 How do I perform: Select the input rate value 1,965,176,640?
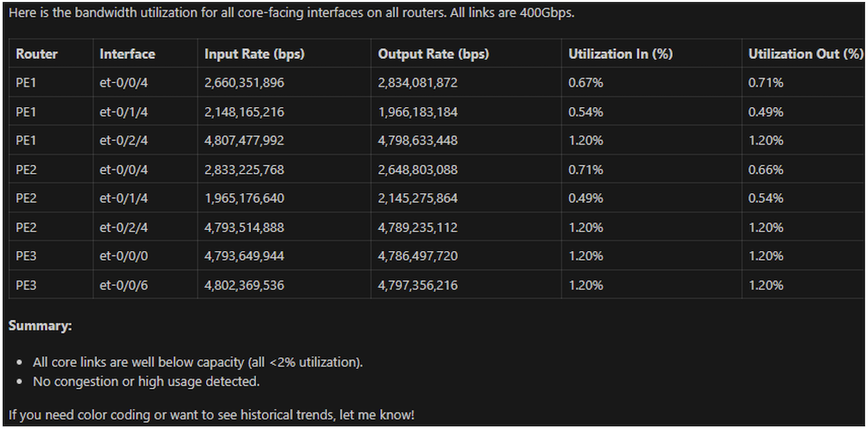point(244,198)
